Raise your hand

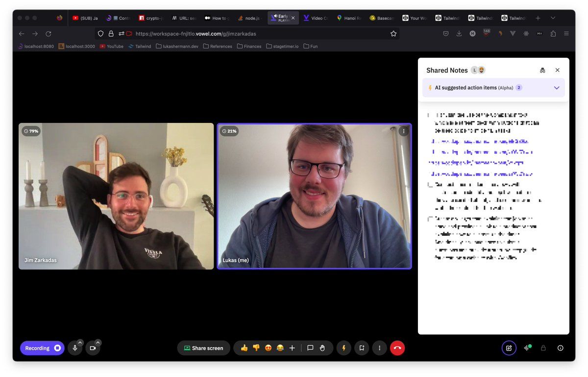[322, 348]
